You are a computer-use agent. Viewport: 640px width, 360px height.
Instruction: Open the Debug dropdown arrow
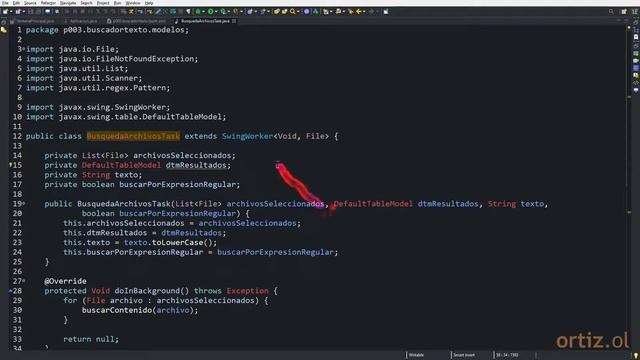pyautogui.click(x=203, y=11)
